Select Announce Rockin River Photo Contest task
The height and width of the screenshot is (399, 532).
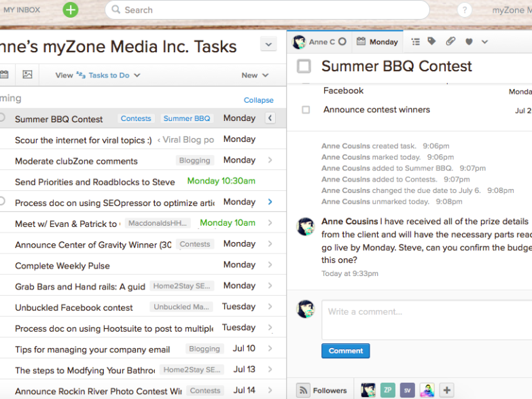point(99,392)
